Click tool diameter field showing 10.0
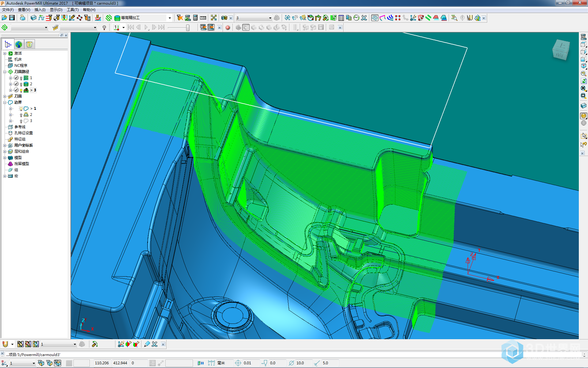 coord(304,363)
